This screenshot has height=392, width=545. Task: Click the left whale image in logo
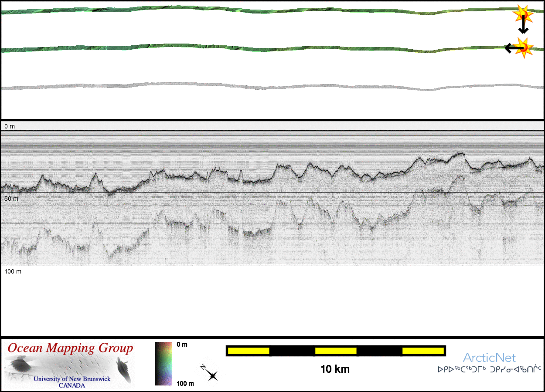pyautogui.click(x=20, y=365)
